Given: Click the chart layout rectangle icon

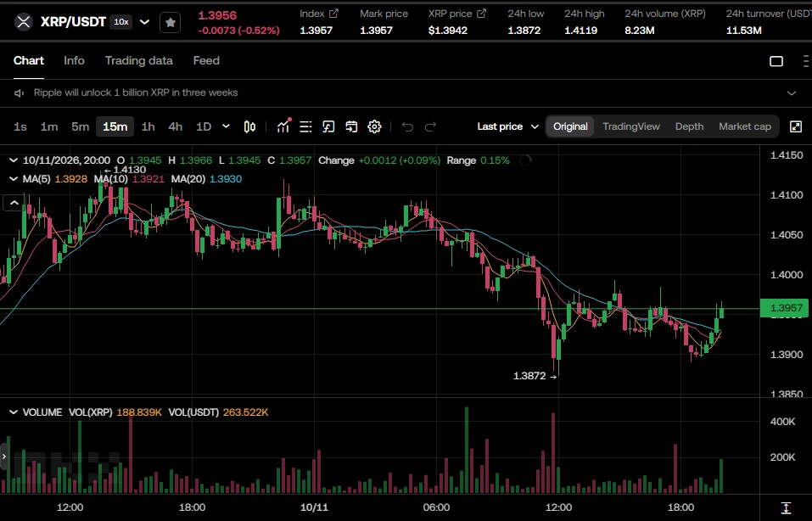Looking at the screenshot, I should point(776,61).
